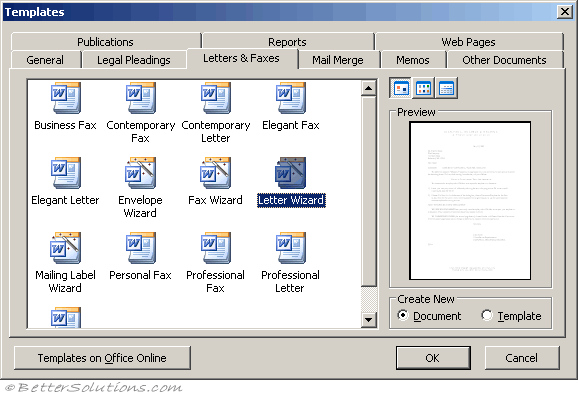Screen dimensions: 578x395
Task: Click the template list scroll down arrow
Action: point(368,319)
